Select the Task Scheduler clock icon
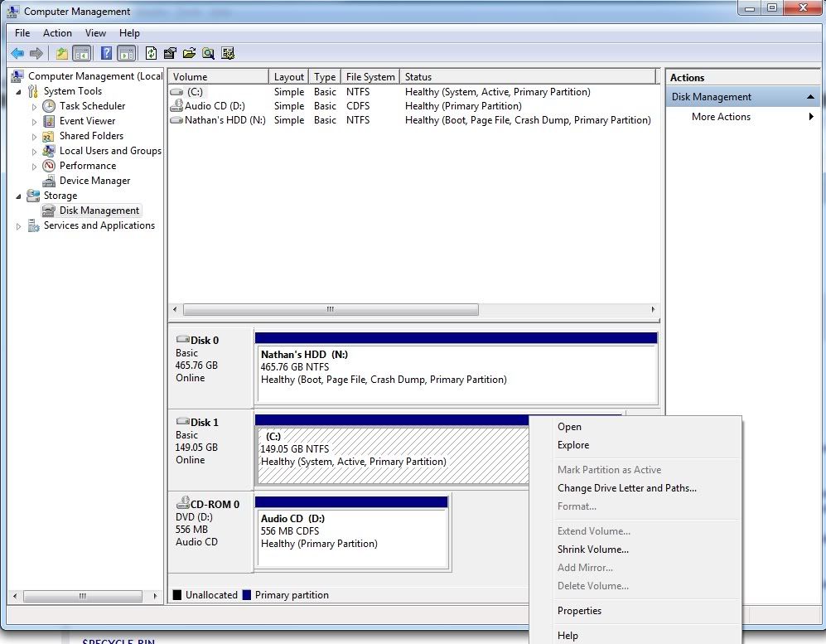This screenshot has height=644, width=826. (49, 106)
